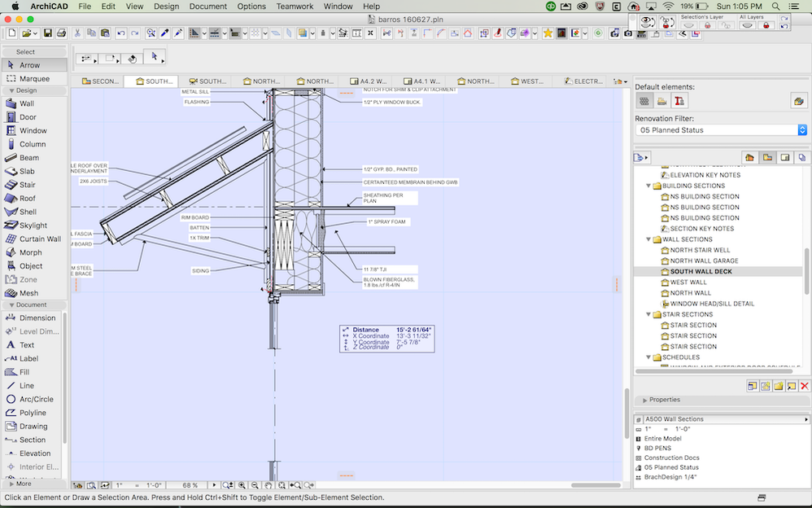Expand the Properties panel section
Screen dimensions: 812x508
(x=645, y=400)
